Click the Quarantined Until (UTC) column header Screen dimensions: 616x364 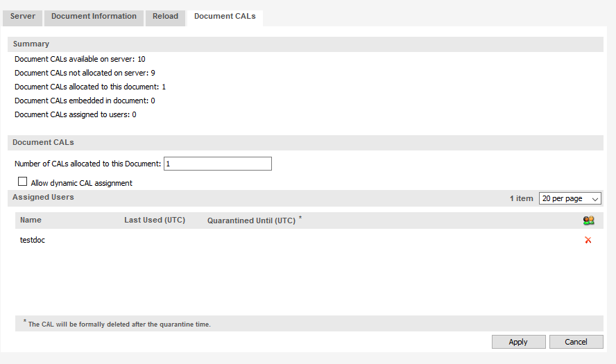251,220
